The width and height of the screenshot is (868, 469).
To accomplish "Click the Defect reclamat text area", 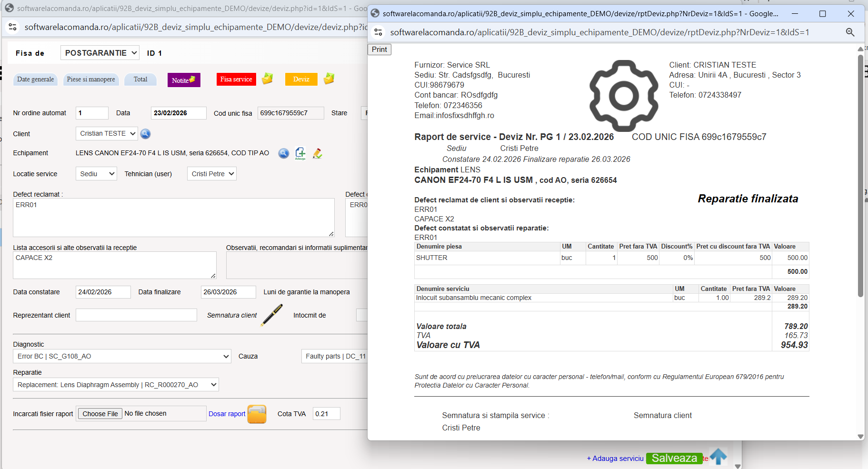I will coord(174,218).
